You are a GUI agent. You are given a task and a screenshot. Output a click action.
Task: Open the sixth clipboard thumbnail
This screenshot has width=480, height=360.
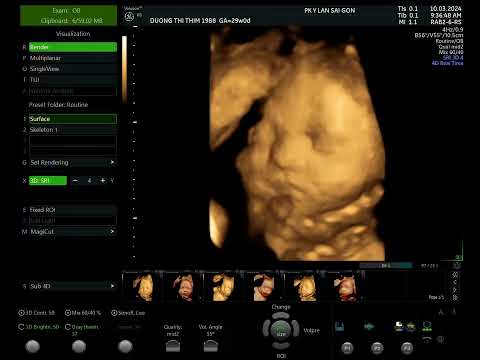click(344, 286)
